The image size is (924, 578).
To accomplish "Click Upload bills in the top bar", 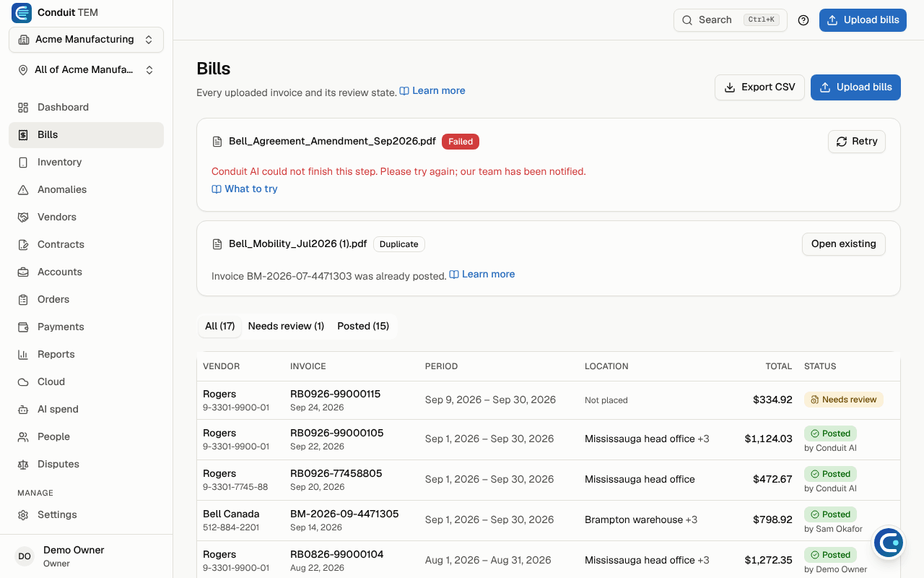I will click(x=863, y=20).
